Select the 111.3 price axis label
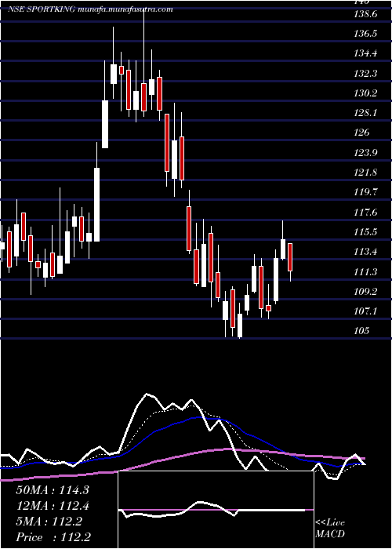Screen dimensions: 392x549 click(x=365, y=271)
